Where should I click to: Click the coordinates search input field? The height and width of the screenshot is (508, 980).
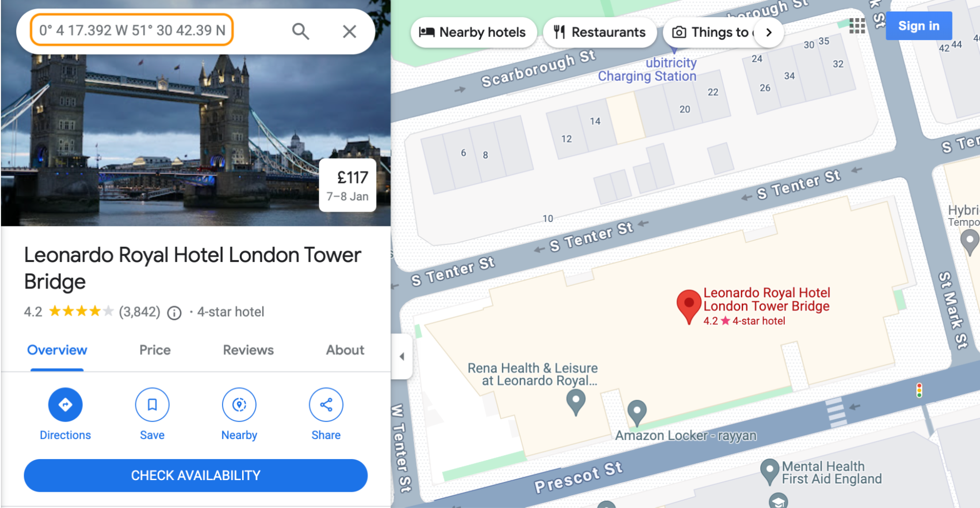132,30
